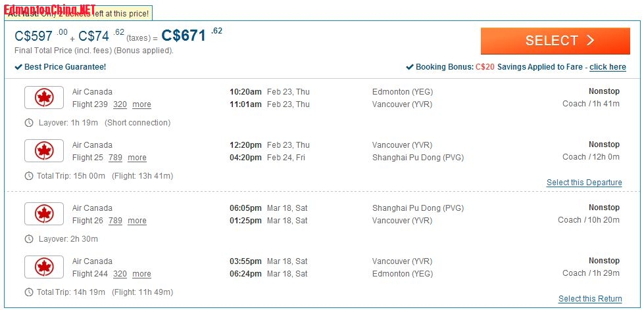The width and height of the screenshot is (644, 310).
Task: Open aircraft 789 link on Flight 25
Action: 115,158
